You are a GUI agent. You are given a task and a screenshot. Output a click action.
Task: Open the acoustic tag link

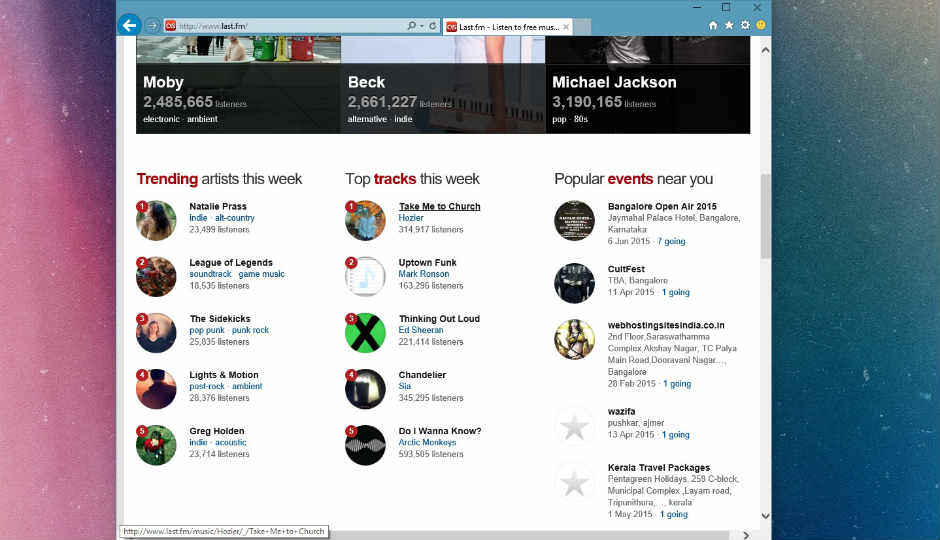tap(230, 442)
